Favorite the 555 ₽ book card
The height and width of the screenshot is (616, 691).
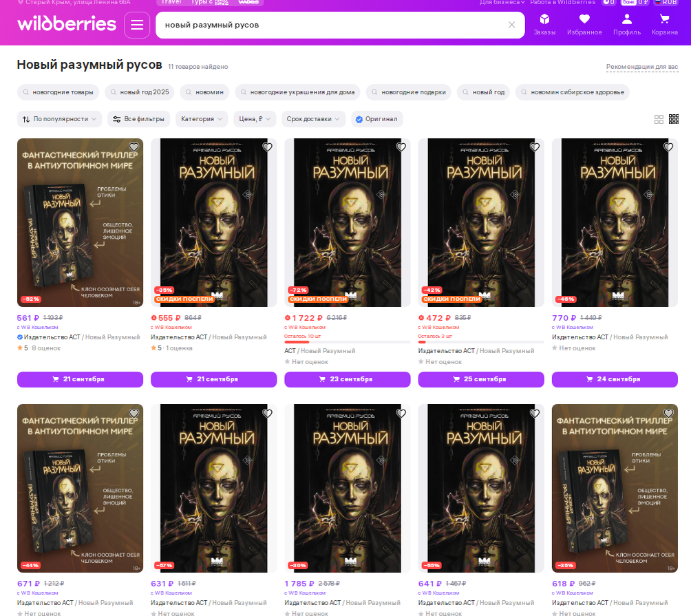tap(268, 147)
